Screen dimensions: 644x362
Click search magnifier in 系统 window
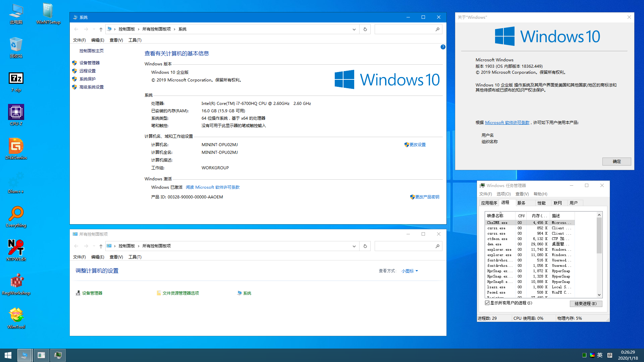437,29
